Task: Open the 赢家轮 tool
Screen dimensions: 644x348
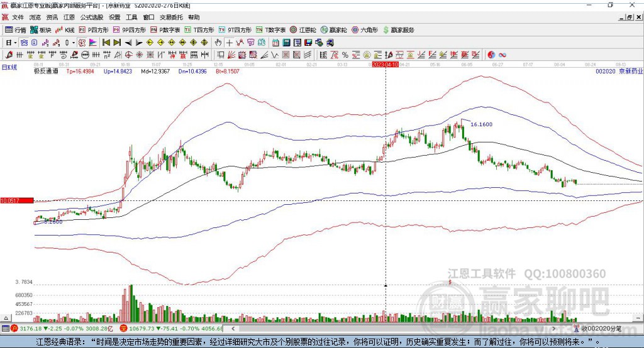Action: 333,30
